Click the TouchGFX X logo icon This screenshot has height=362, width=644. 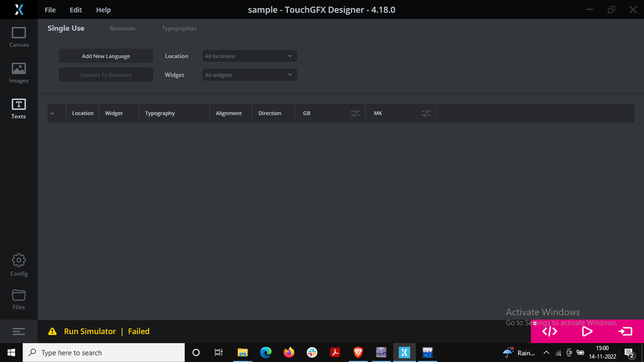(x=19, y=10)
